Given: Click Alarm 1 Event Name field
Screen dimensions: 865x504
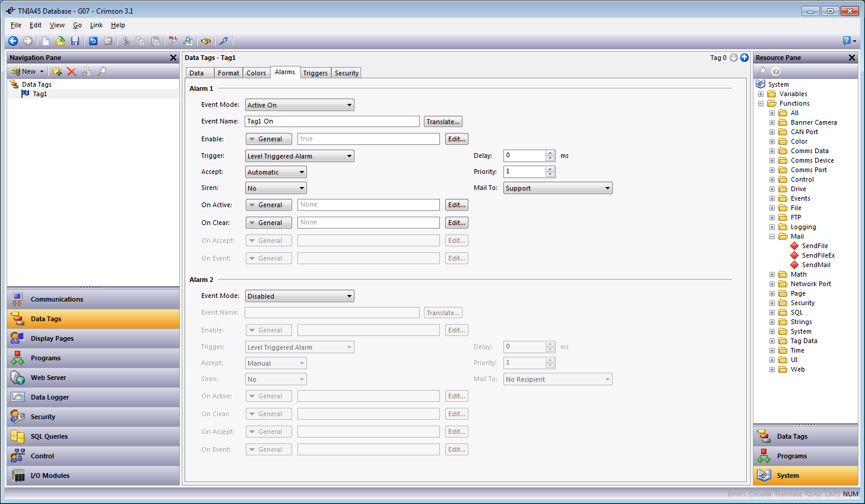Looking at the screenshot, I should [x=332, y=121].
